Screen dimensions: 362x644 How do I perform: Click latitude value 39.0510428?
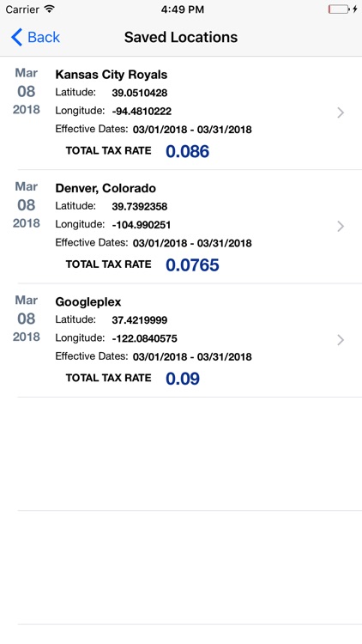140,93
